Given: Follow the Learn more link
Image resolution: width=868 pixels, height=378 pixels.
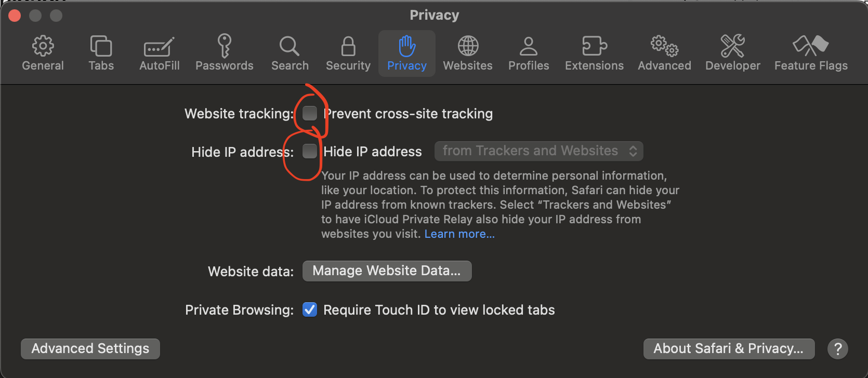Looking at the screenshot, I should click(x=459, y=234).
